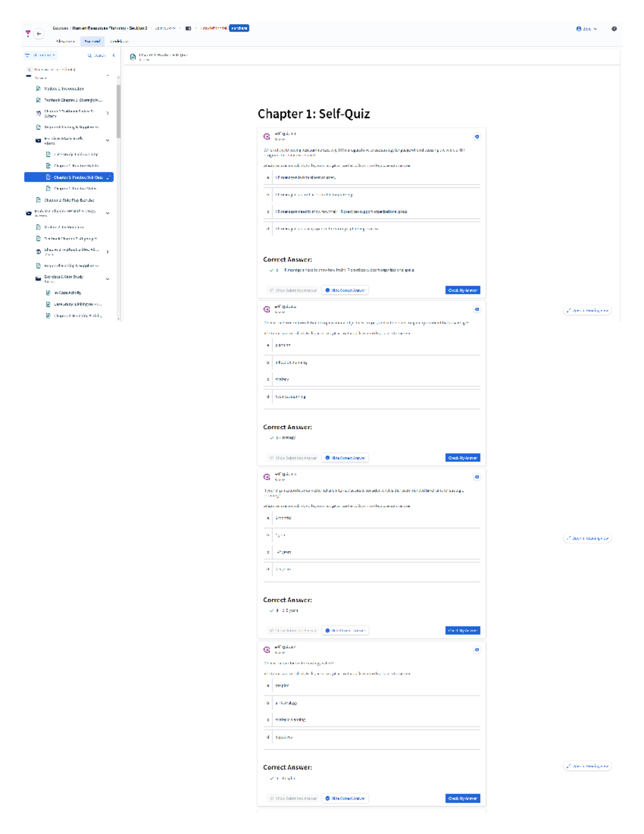Toggle Hide Correct Answer on the second question

click(x=345, y=458)
